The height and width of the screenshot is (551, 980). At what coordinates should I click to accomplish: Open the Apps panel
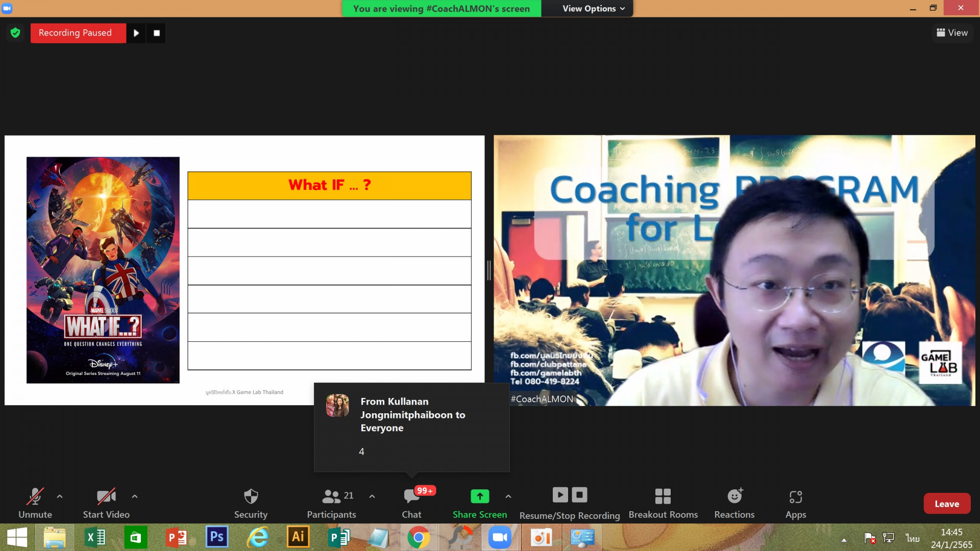(796, 503)
